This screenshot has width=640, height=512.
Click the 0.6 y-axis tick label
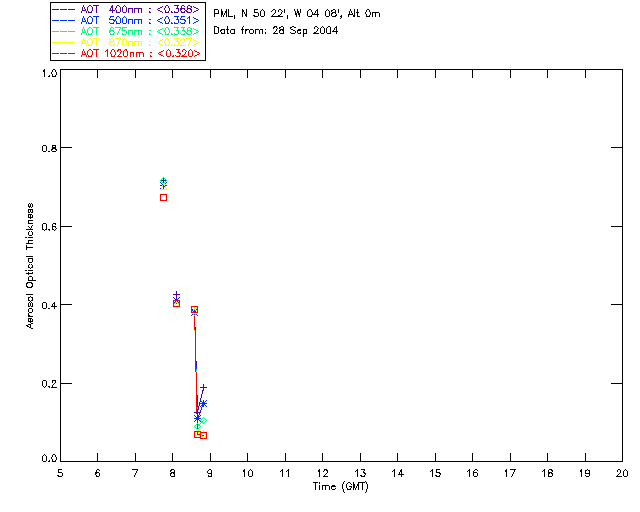49,227
